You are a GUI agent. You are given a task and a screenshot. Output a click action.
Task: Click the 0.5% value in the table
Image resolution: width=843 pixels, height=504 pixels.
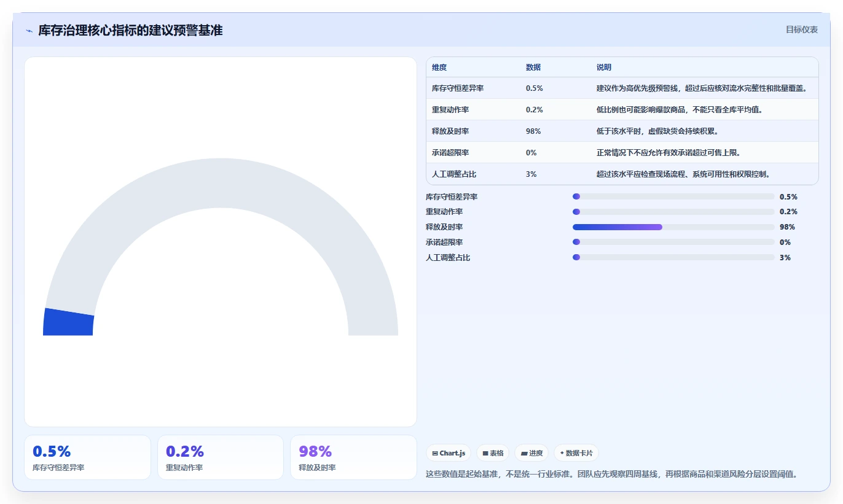pyautogui.click(x=535, y=88)
